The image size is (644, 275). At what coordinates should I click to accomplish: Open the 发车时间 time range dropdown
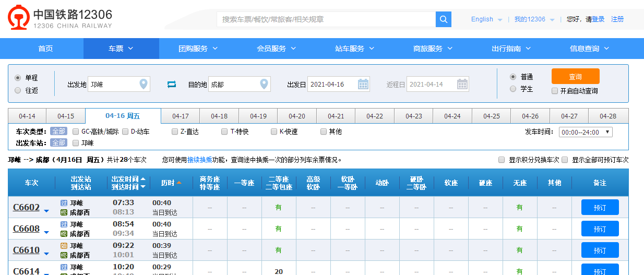[585, 132]
